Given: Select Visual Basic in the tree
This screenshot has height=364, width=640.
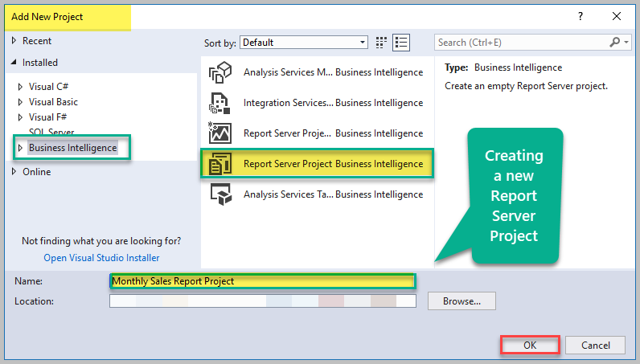Looking at the screenshot, I should (x=53, y=102).
